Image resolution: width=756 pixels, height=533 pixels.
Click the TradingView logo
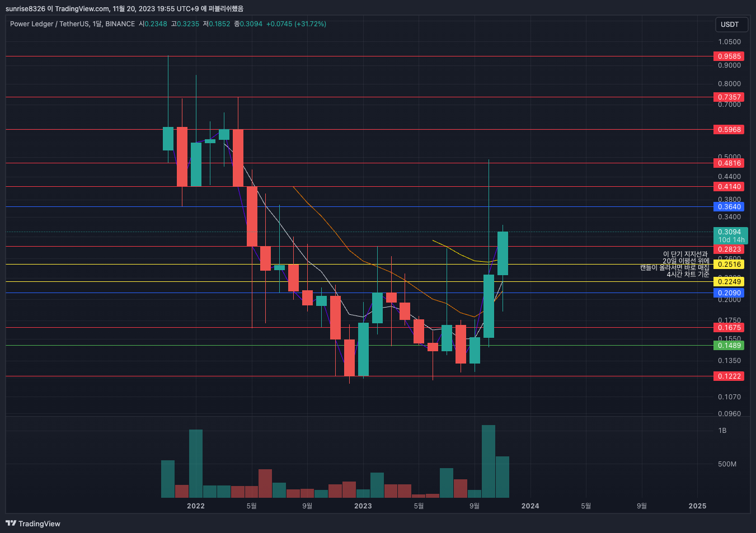(x=32, y=523)
